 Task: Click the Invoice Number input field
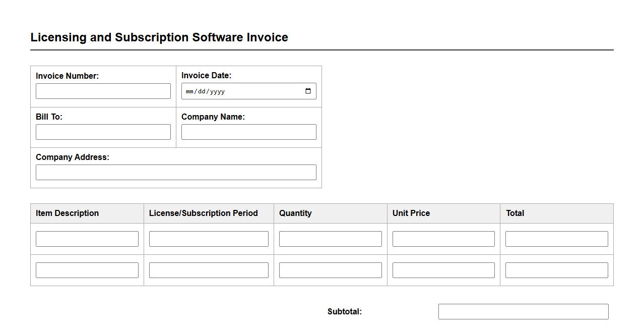coord(103,91)
